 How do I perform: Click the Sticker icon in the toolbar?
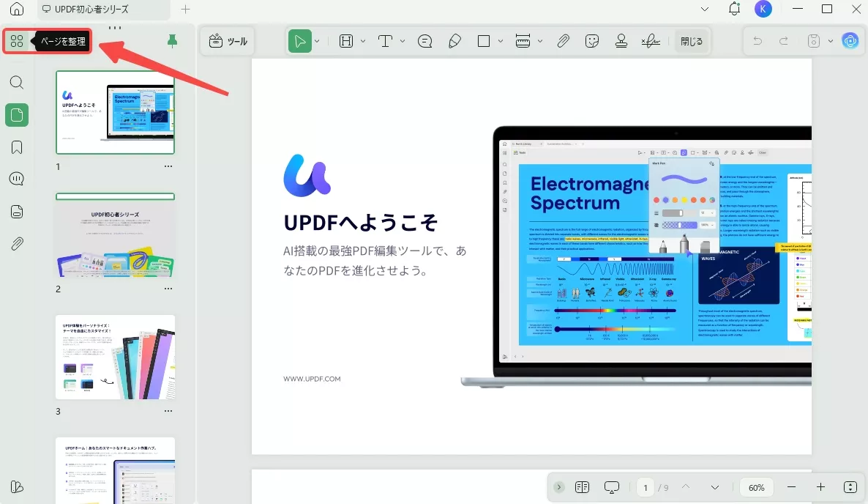pos(592,41)
